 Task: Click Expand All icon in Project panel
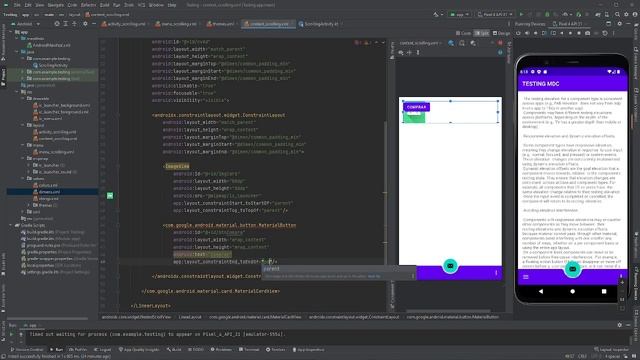click(x=66, y=24)
